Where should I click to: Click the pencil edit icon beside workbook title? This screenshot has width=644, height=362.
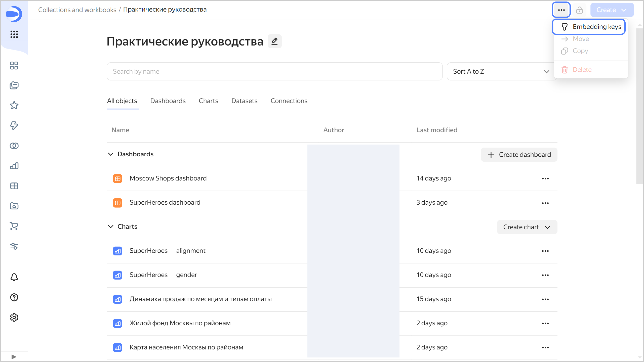[x=274, y=41]
